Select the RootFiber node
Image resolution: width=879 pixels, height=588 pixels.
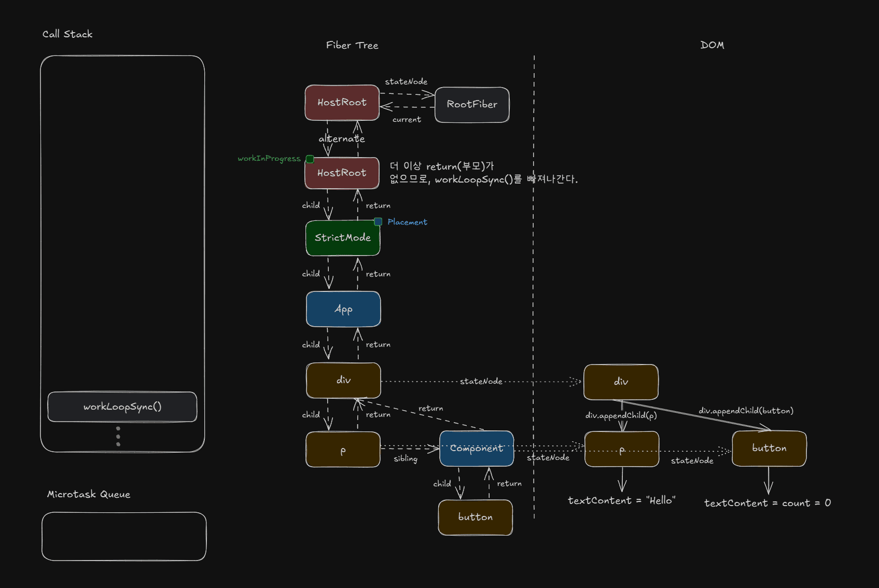(472, 105)
